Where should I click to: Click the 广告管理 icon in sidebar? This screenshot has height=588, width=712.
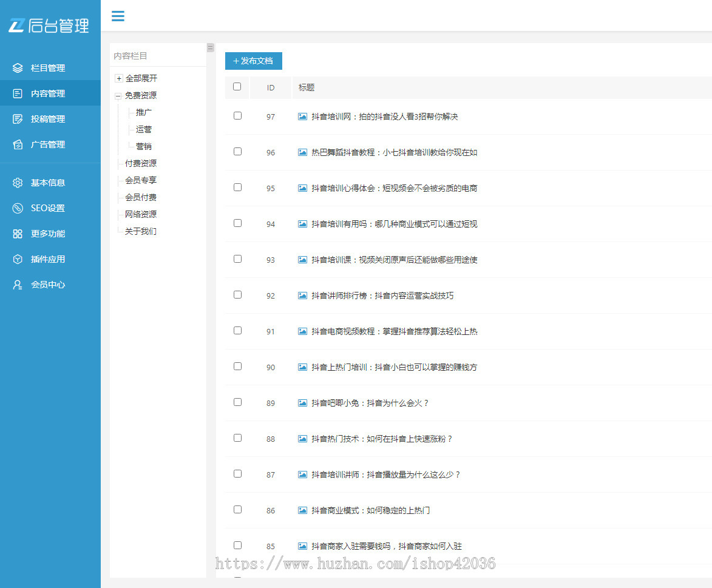18,144
